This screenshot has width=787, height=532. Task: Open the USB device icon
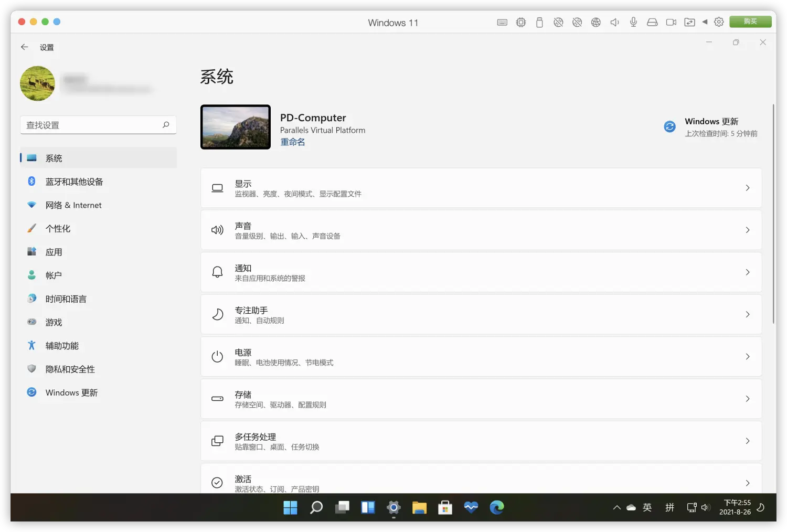coord(539,22)
